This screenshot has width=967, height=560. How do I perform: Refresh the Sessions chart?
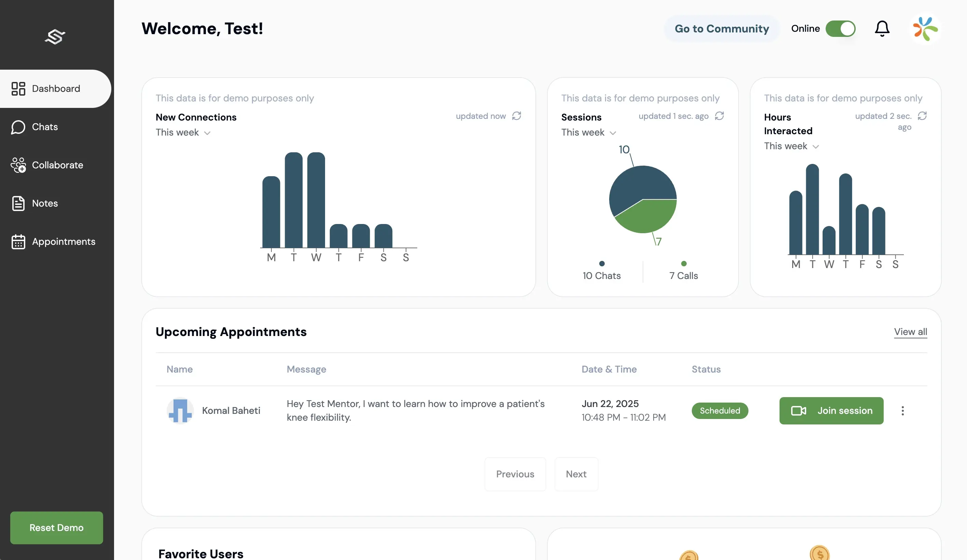(719, 116)
